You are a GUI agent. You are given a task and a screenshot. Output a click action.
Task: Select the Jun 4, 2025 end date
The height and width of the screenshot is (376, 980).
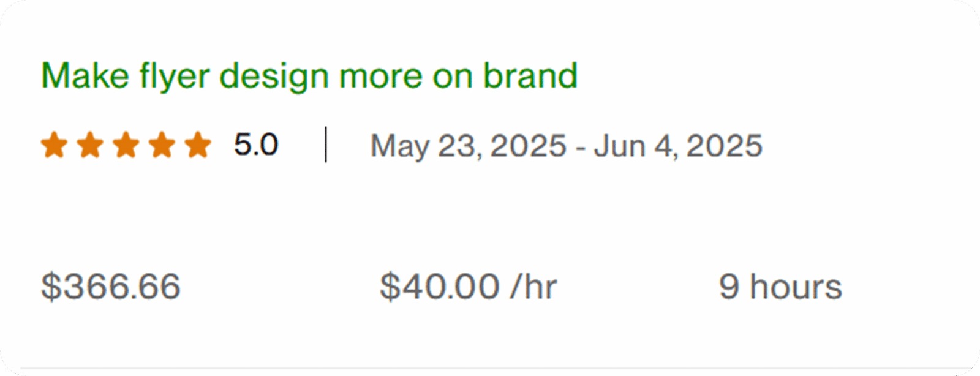click(678, 146)
